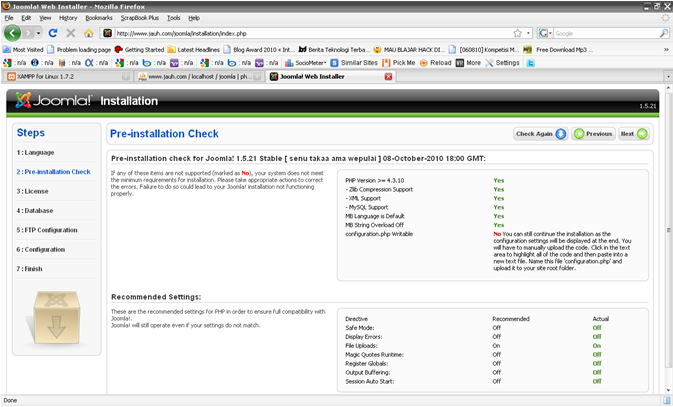
Task: Open the File menu
Action: pyautogui.click(x=9, y=18)
